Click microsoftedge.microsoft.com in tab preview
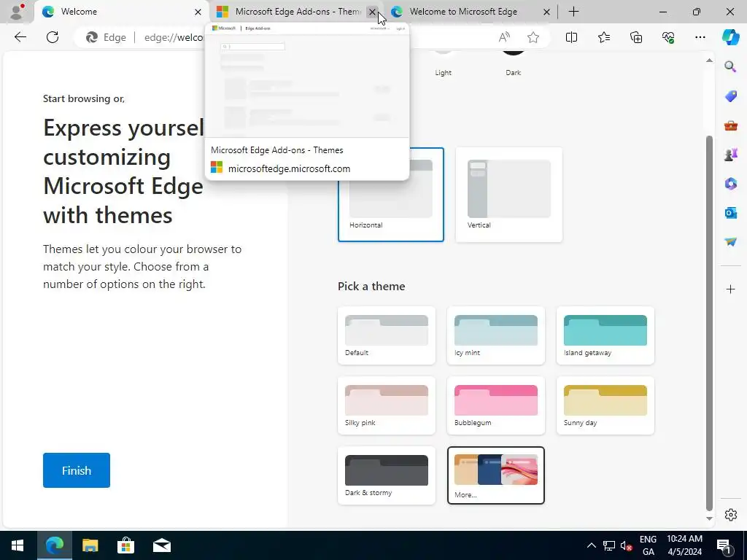747x560 pixels. pyautogui.click(x=289, y=168)
